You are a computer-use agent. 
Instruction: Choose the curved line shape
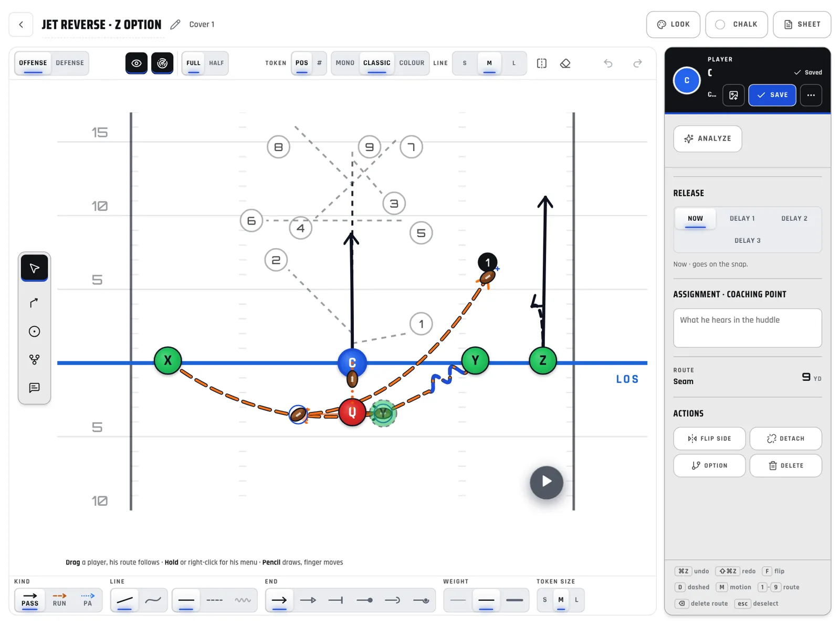(x=153, y=600)
